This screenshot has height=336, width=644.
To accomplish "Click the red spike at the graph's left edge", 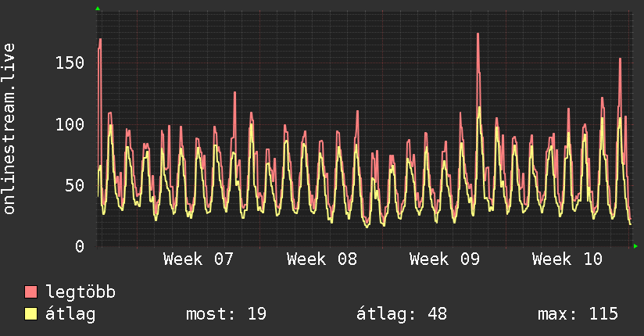I will click(100, 40).
